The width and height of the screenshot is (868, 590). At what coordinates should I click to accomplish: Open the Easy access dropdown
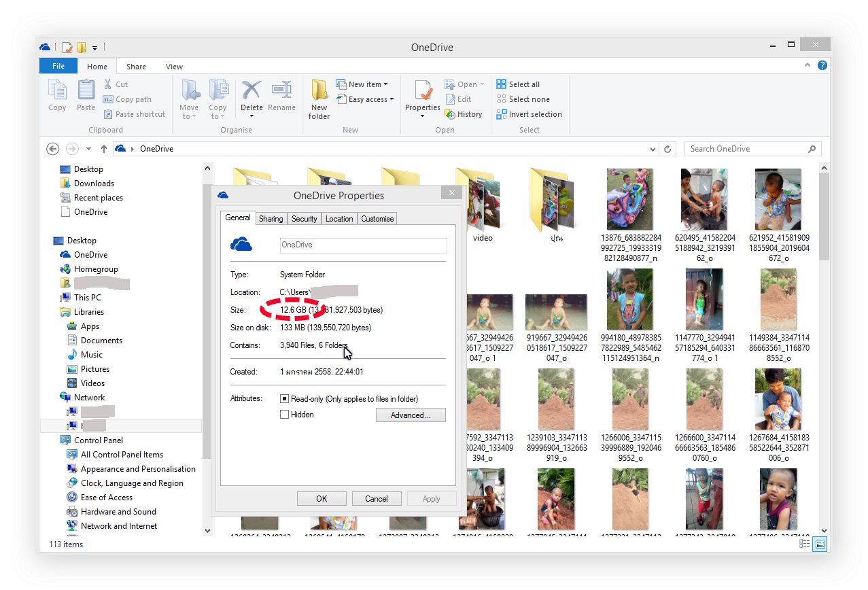coord(392,99)
